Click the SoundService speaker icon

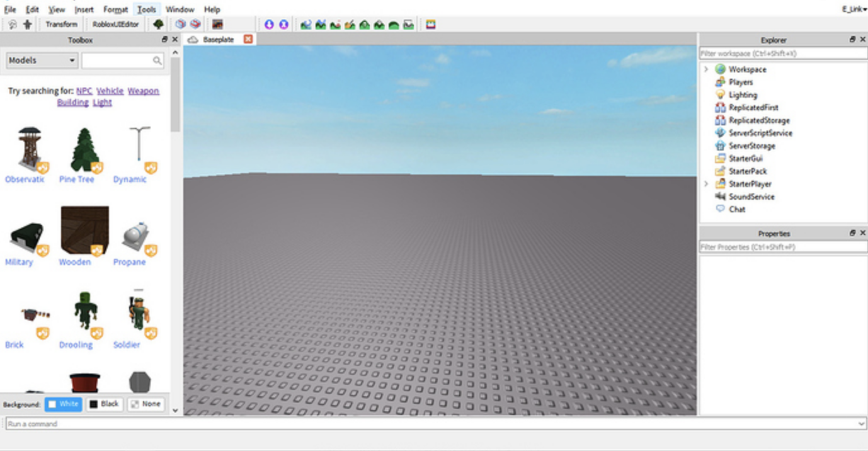pyautogui.click(x=721, y=197)
